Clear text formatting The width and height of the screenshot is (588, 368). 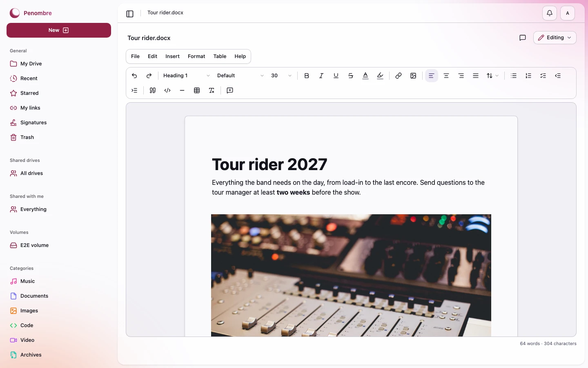(x=212, y=90)
